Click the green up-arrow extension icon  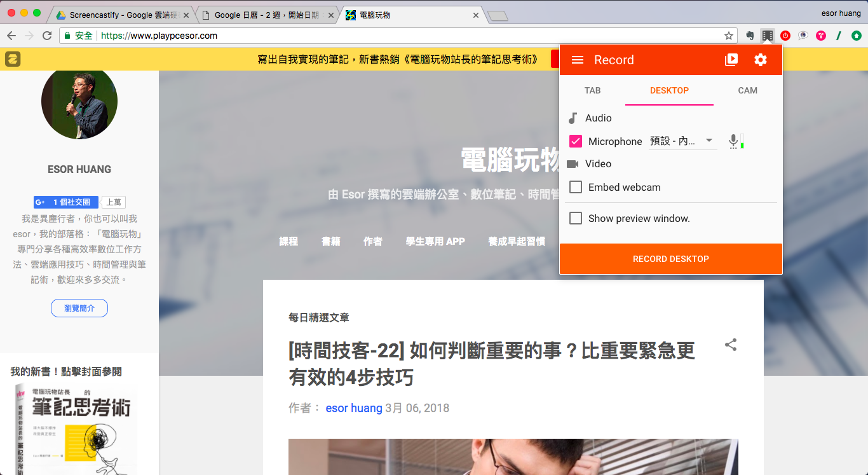pyautogui.click(x=857, y=36)
